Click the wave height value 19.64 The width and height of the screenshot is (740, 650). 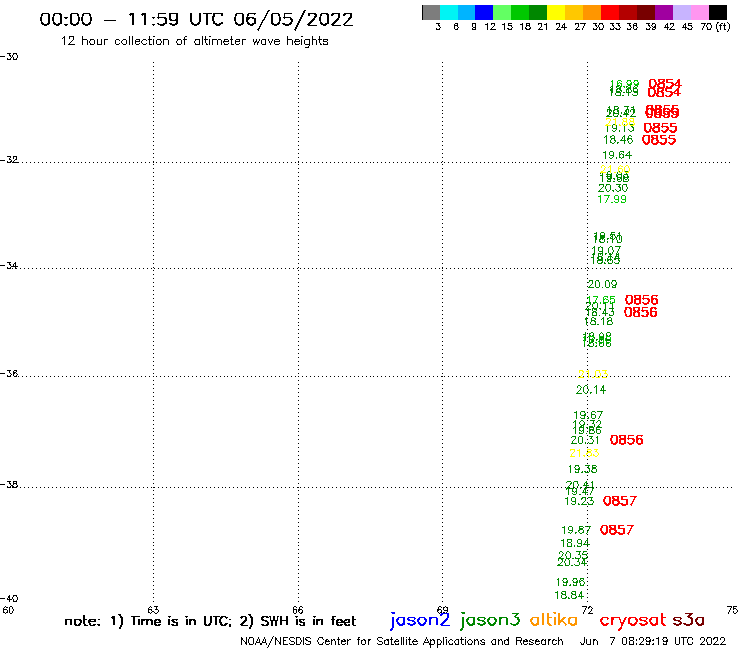point(617,155)
